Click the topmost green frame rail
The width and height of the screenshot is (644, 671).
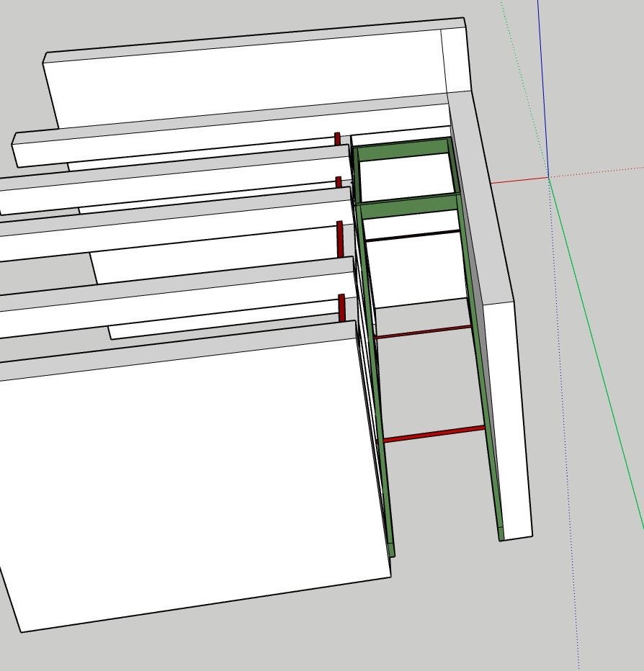click(x=402, y=150)
